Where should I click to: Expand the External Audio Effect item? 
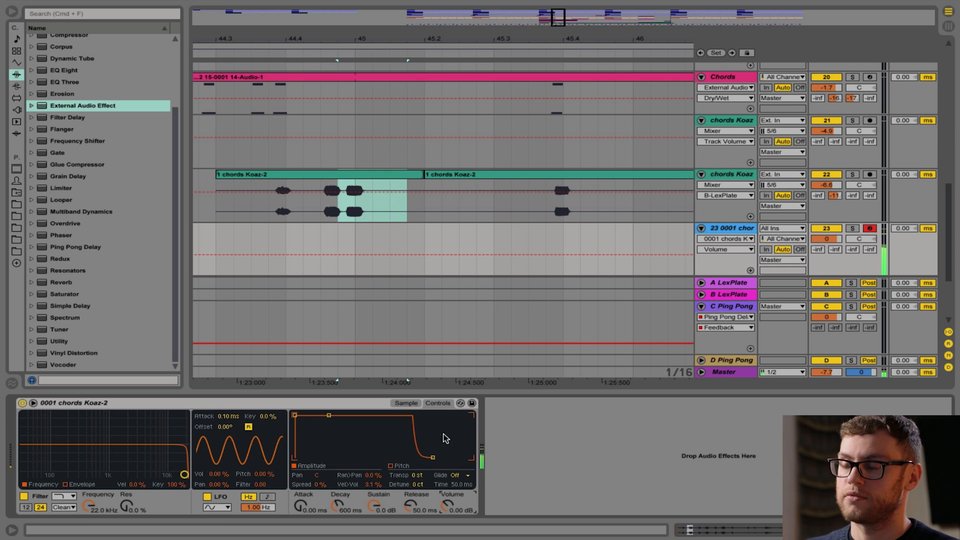[x=31, y=105]
